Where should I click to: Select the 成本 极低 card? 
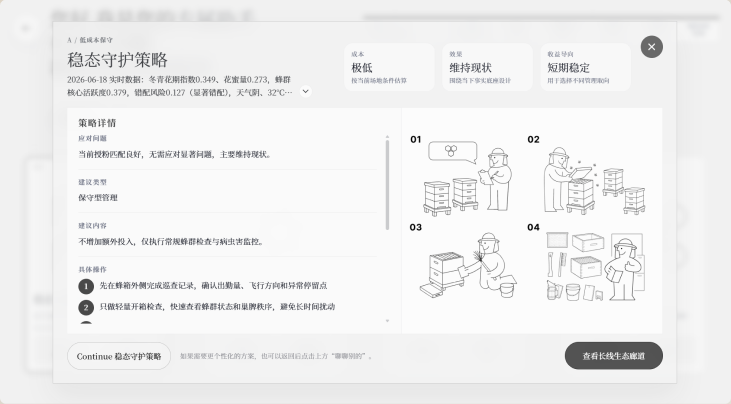pyautogui.click(x=389, y=67)
